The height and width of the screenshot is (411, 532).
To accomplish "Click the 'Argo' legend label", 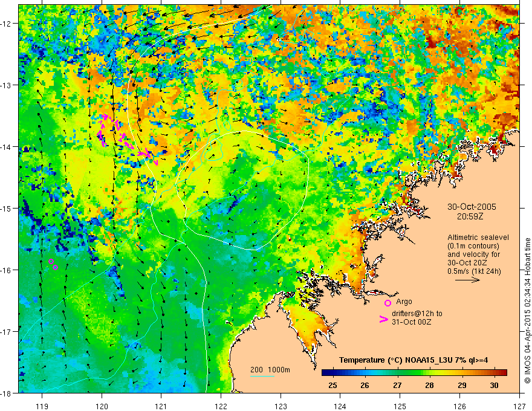I will [404, 302].
